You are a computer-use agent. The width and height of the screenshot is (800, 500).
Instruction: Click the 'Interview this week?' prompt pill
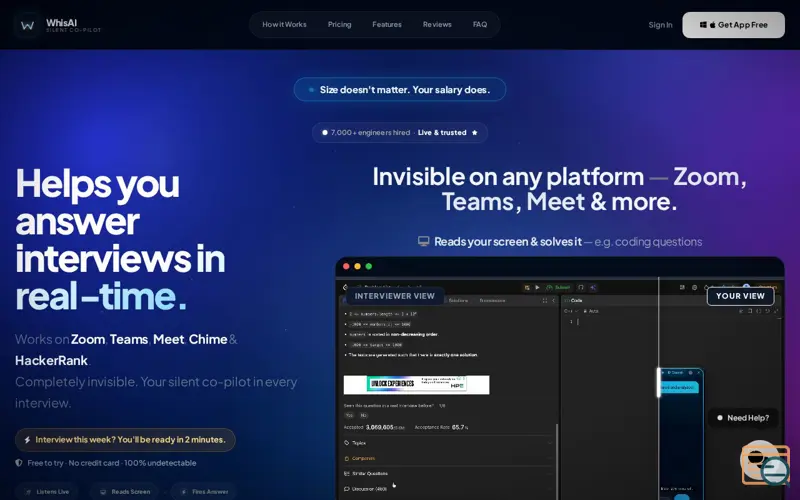[125, 440]
